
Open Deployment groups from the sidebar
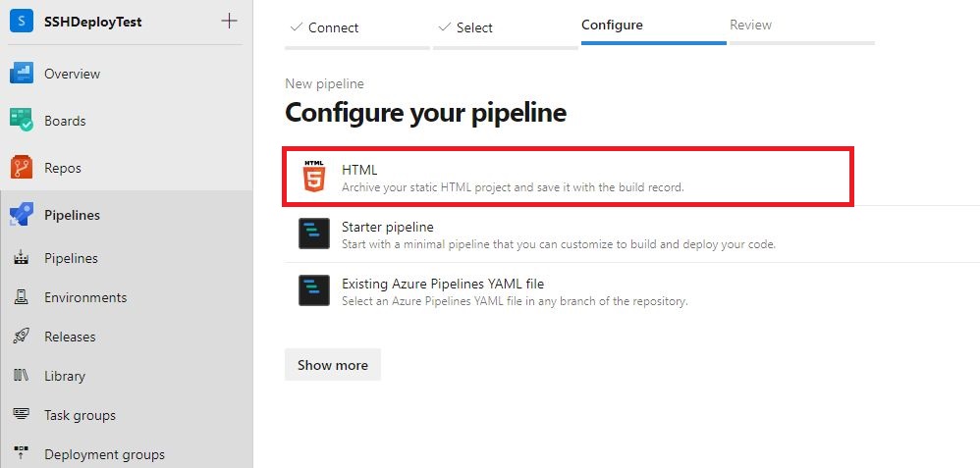pos(125,454)
